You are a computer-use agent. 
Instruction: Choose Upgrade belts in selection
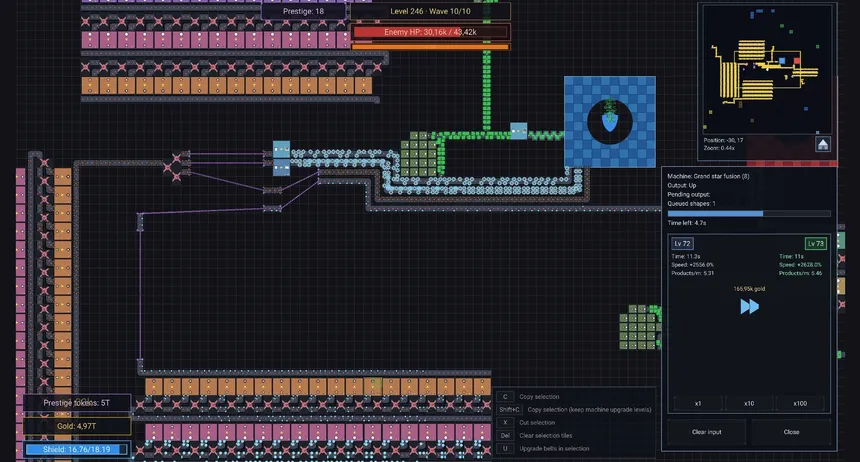tap(554, 449)
